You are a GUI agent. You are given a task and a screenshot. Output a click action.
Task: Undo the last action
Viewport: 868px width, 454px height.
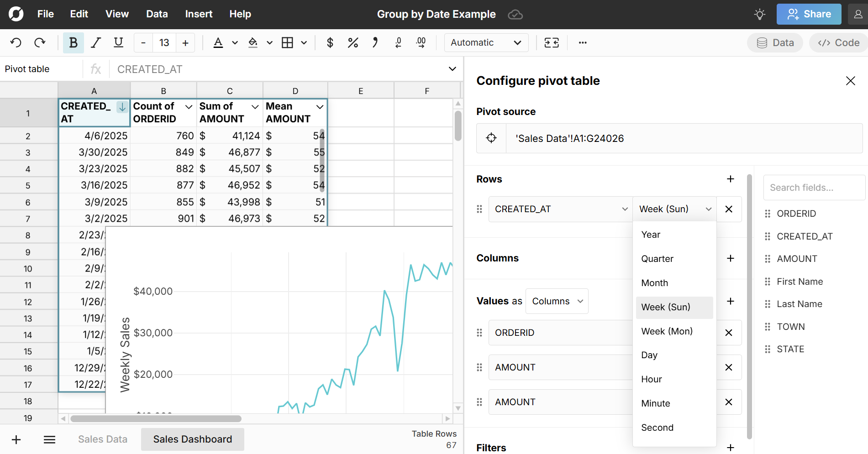point(16,42)
